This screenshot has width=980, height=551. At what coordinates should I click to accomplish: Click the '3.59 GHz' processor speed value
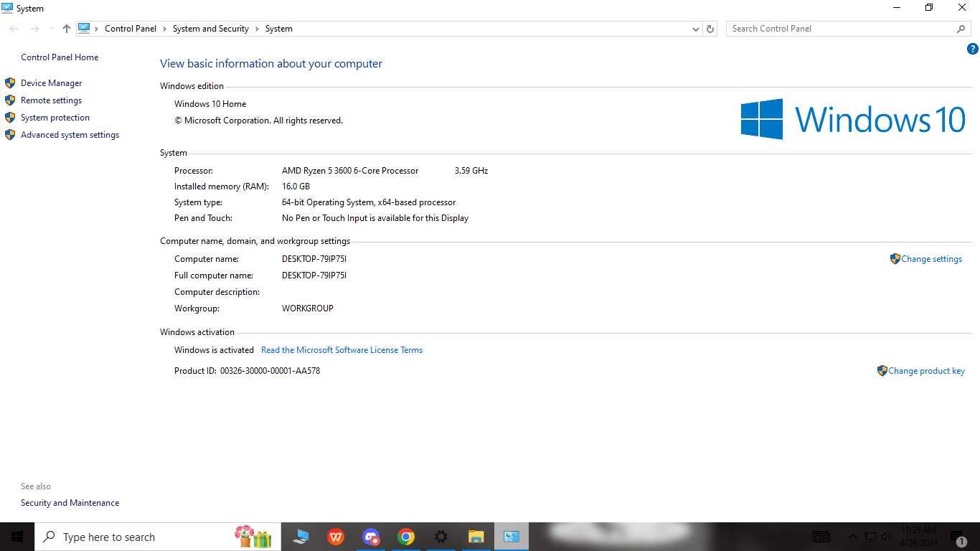tap(471, 171)
